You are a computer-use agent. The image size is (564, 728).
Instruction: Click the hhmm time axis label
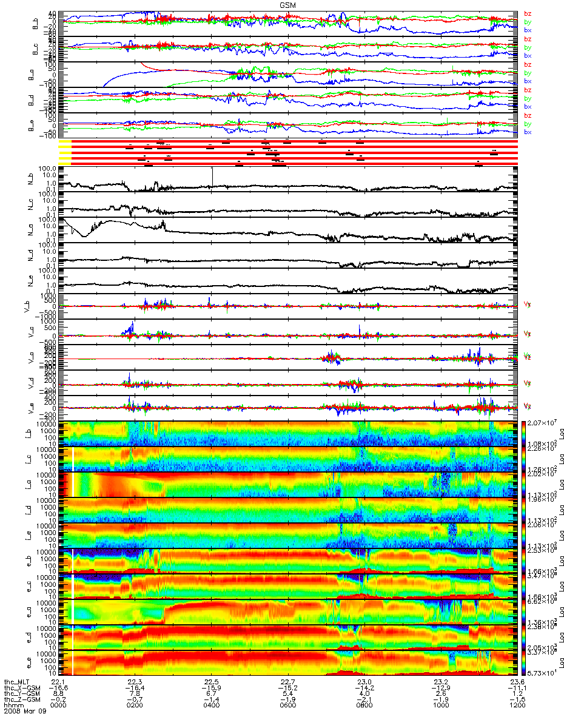click(13, 706)
